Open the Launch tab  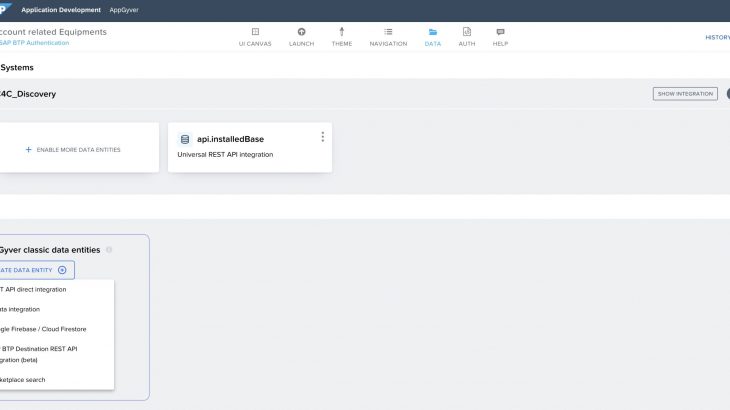(x=301, y=37)
